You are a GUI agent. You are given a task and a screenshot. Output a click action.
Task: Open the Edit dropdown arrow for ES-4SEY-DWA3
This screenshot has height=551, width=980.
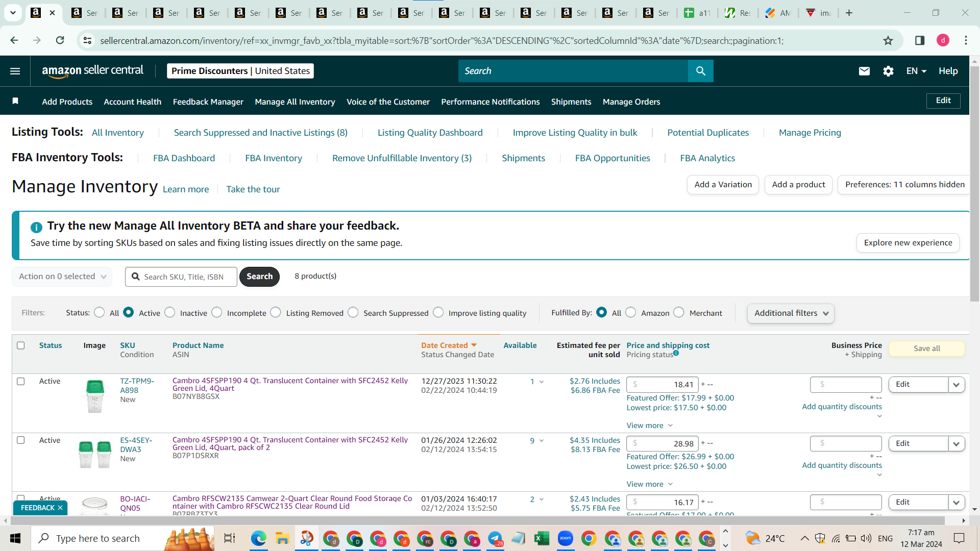[956, 444]
